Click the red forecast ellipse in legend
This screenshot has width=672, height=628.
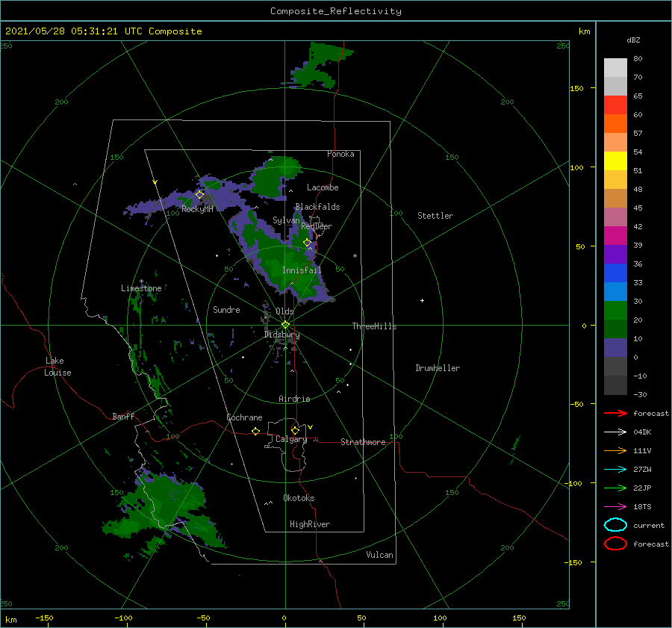[615, 544]
